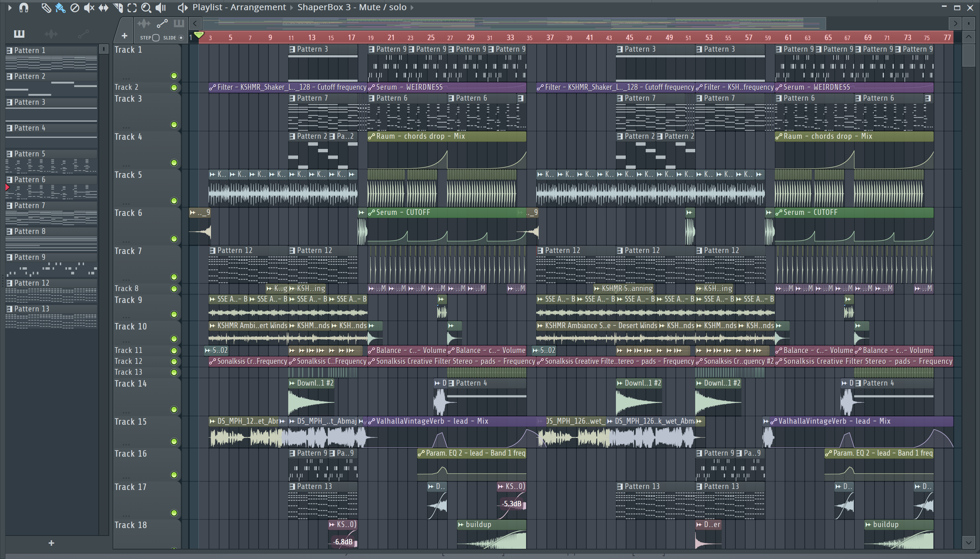Open first ValhallaVintageVerb - lead clip menu icon
This screenshot has width=980, height=559.
tap(372, 422)
